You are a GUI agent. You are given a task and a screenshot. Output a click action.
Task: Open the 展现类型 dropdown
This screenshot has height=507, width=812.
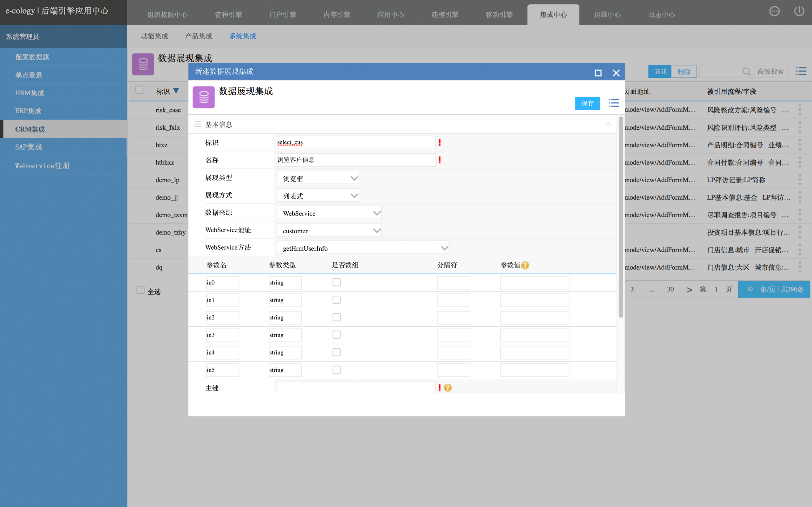coord(318,178)
